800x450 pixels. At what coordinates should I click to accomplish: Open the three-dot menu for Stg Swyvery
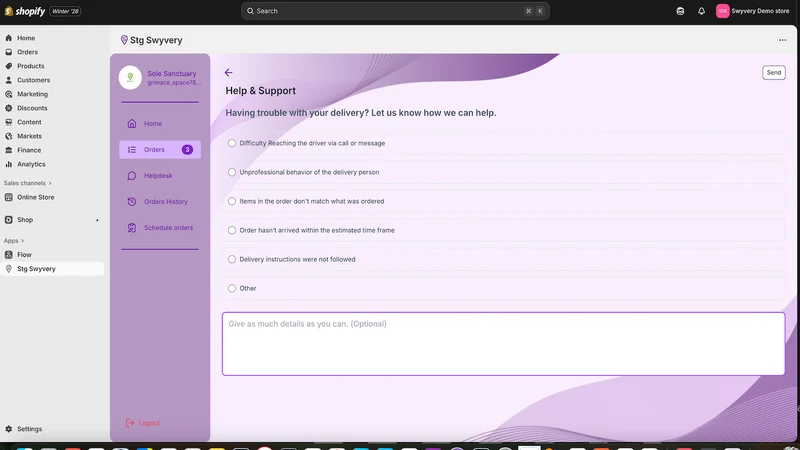(x=782, y=40)
